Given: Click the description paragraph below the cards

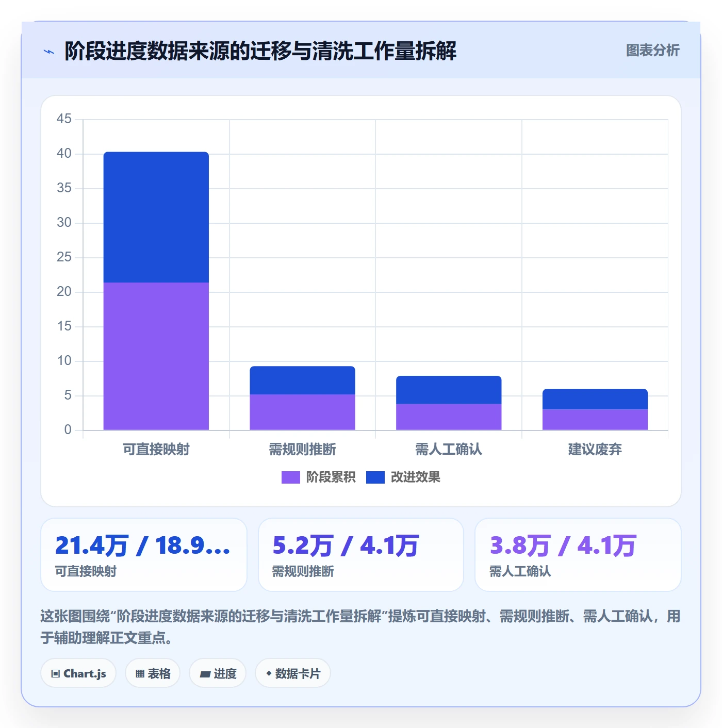Looking at the screenshot, I should pyautogui.click(x=360, y=627).
